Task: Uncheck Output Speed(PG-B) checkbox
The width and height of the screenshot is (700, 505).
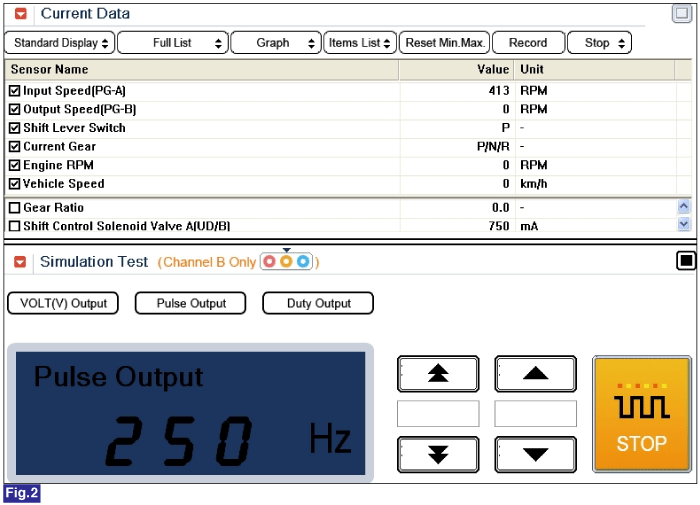Action: (x=15, y=109)
